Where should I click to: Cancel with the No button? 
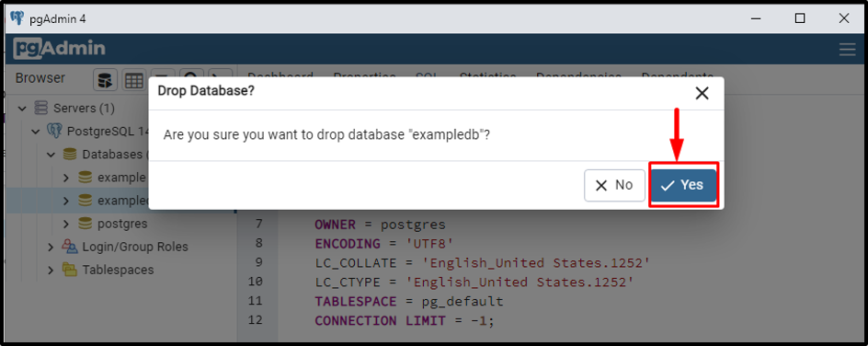614,185
